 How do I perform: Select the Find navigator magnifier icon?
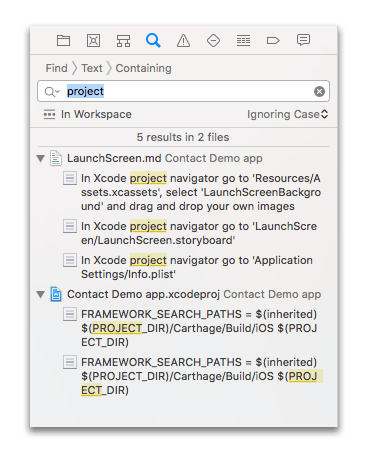[x=153, y=41]
